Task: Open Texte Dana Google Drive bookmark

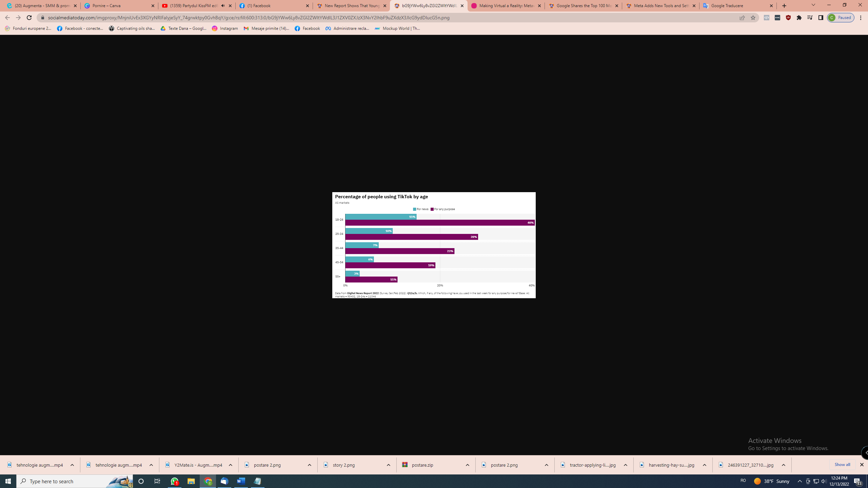Action: pos(184,28)
